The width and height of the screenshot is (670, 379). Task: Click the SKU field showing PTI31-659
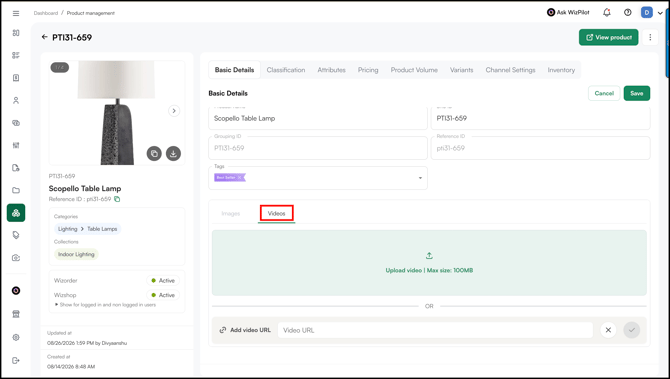[x=541, y=118]
